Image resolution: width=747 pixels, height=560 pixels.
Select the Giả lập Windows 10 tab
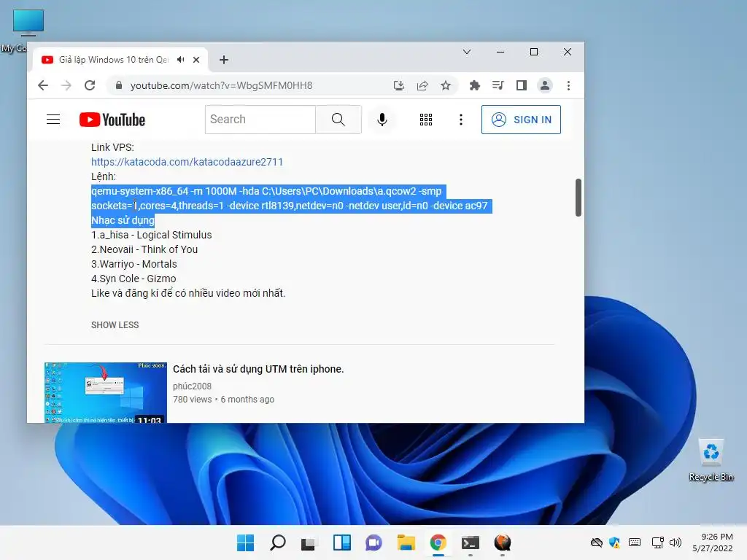[x=113, y=60]
